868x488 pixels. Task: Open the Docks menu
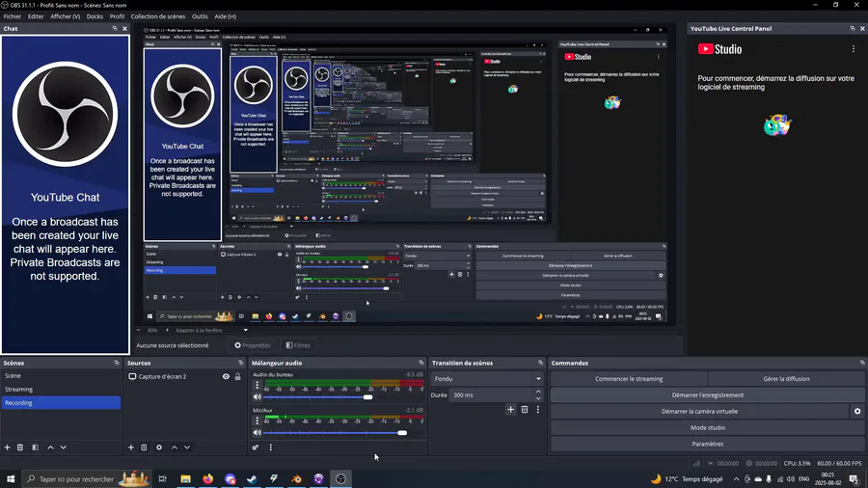(95, 16)
